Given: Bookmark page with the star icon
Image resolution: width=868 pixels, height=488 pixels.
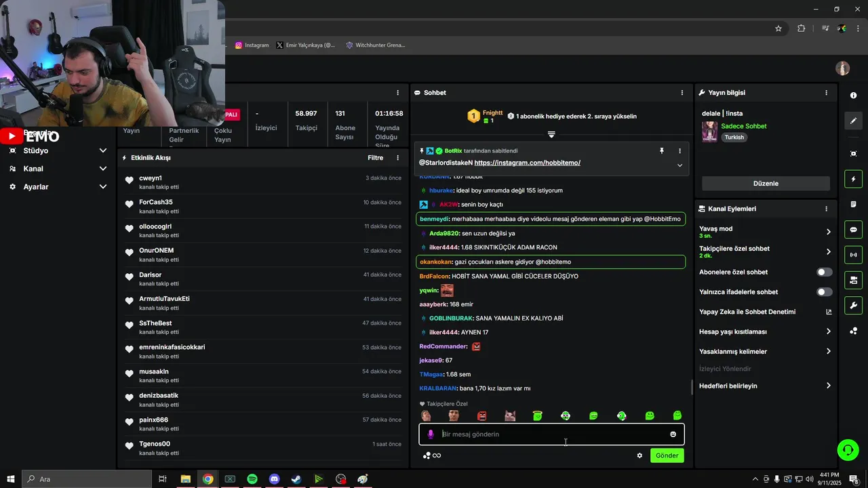Looking at the screenshot, I should click(x=778, y=28).
